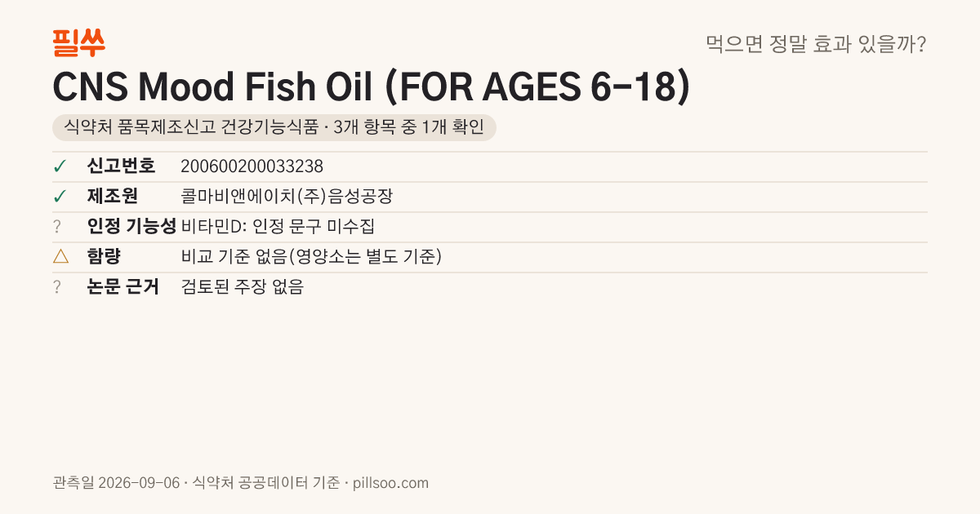Click report number 200600200033238
The image size is (980, 514).
pos(252,166)
